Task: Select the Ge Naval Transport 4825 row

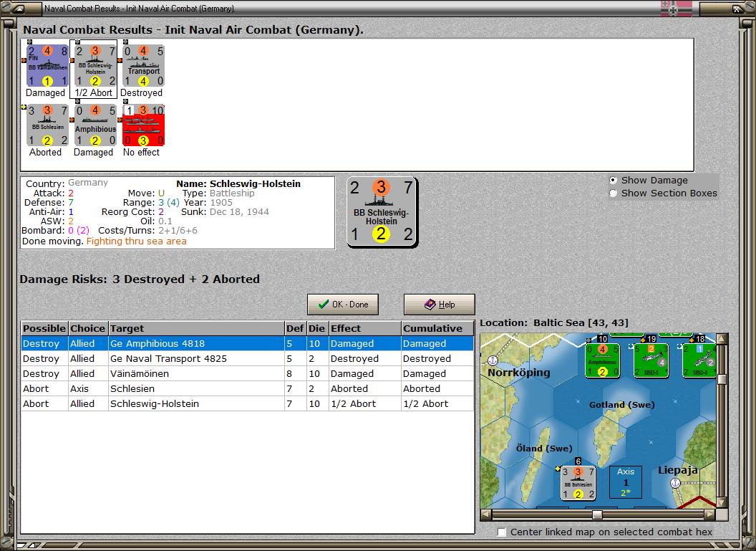Action: click(x=247, y=358)
